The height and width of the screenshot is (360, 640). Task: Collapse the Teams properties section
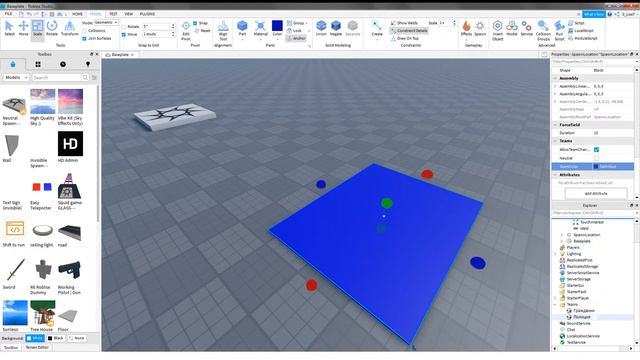point(555,141)
